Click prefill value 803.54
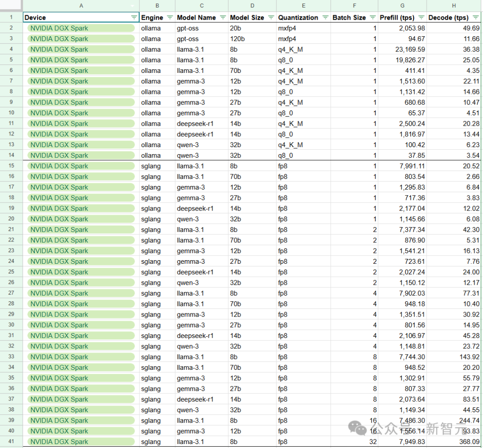This screenshot has height=448, width=483. click(402, 177)
